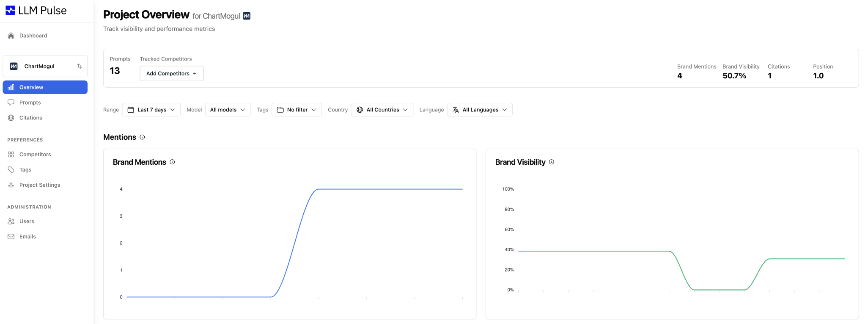Screen dimensions: 868x324
Task: Click the Tags label icon
Action: click(x=11, y=170)
